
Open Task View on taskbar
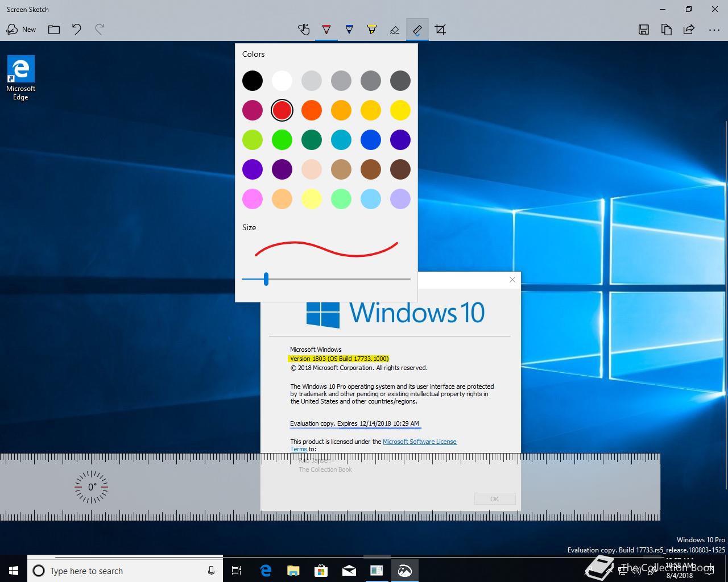pos(237,571)
